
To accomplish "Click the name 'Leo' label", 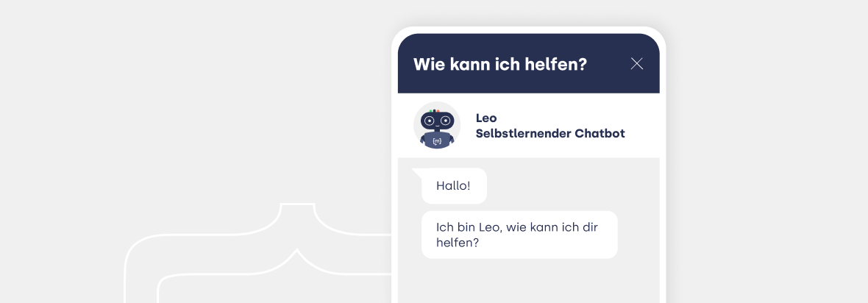I will coord(486,118).
